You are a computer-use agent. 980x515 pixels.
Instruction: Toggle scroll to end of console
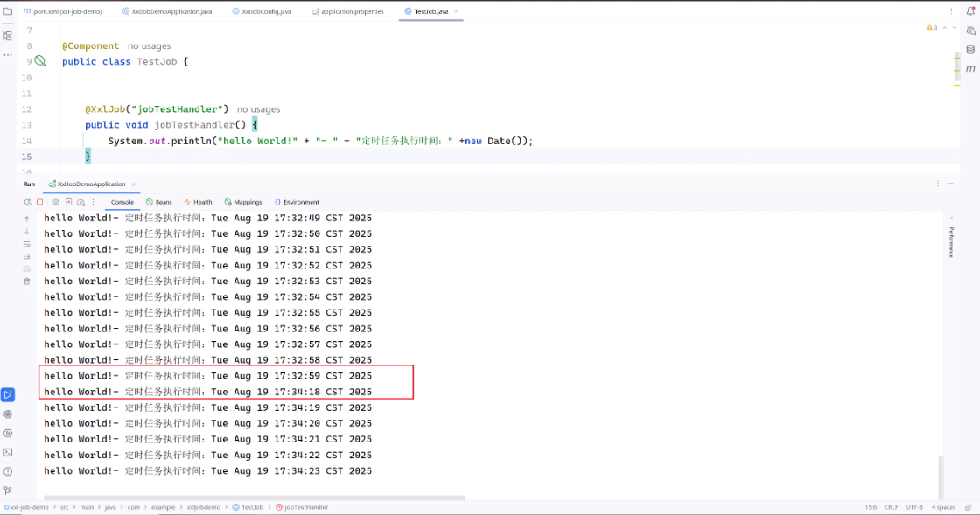(26, 256)
